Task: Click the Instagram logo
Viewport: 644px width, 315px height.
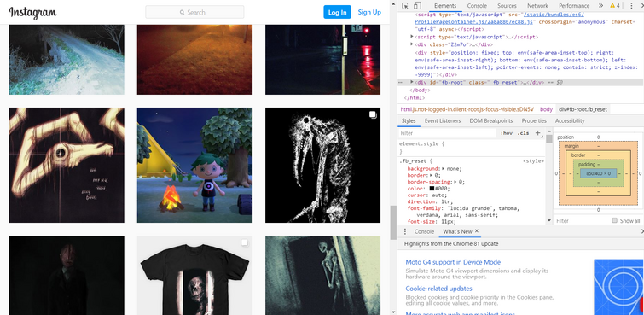Action: point(32,12)
